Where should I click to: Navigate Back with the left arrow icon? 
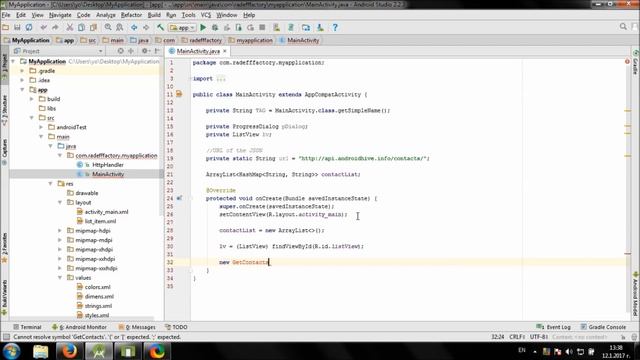pyautogui.click(x=134, y=27)
